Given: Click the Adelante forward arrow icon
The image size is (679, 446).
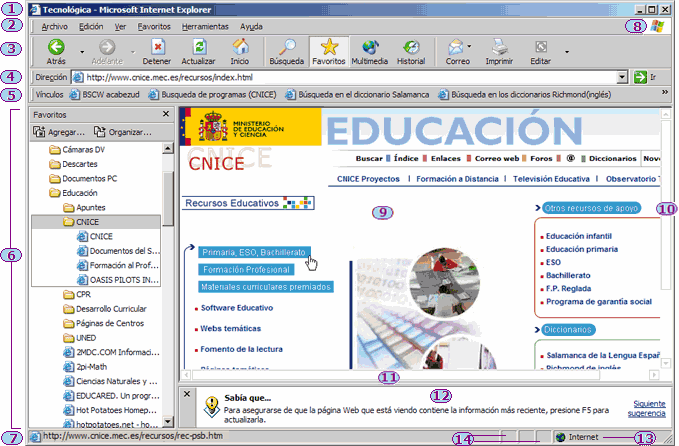Looking at the screenshot, I should click(107, 47).
